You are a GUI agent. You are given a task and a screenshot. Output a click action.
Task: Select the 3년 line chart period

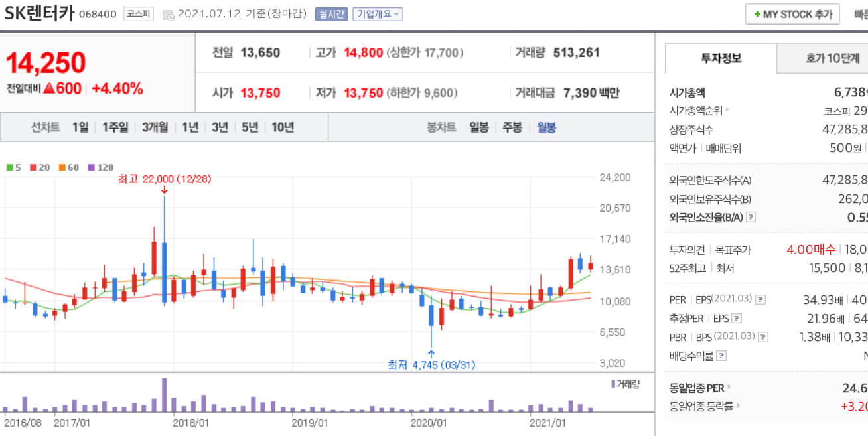(220, 127)
